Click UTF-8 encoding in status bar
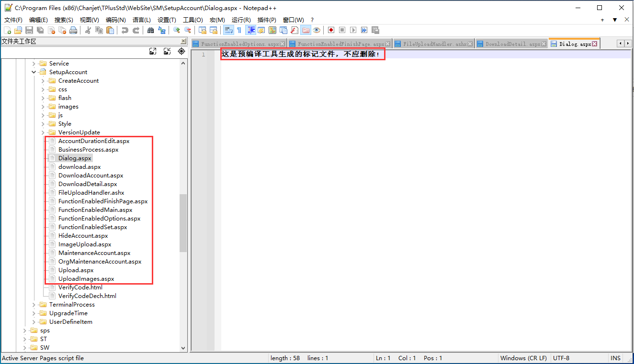This screenshot has width=634, height=364. (561, 358)
